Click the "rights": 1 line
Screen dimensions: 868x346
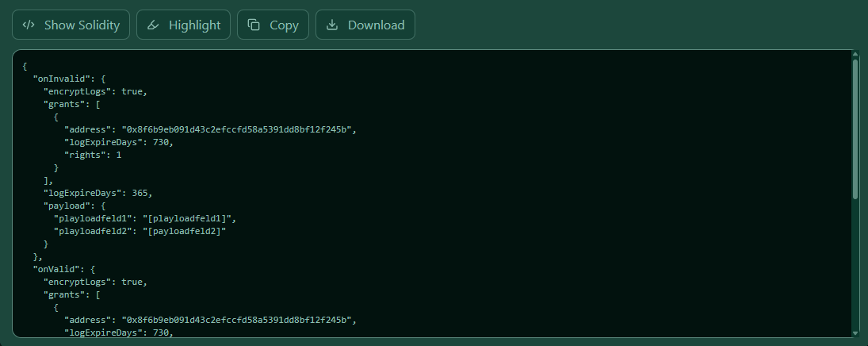93,155
